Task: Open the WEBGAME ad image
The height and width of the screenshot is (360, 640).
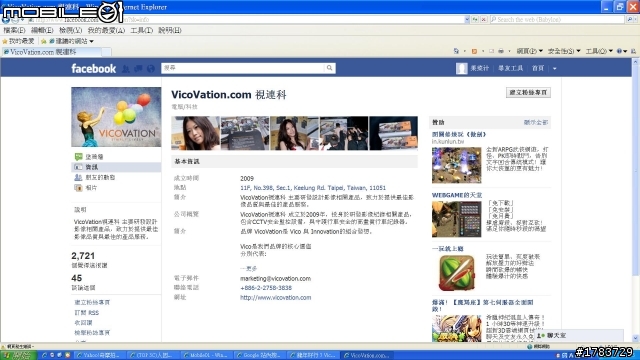Action: [456, 219]
